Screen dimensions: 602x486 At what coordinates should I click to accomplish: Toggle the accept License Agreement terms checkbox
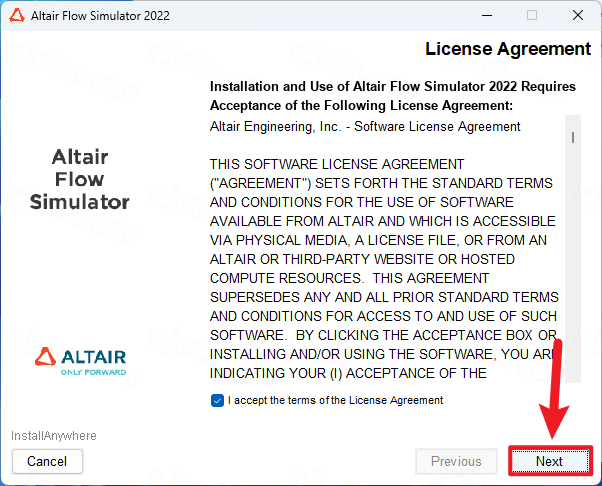pyautogui.click(x=217, y=400)
